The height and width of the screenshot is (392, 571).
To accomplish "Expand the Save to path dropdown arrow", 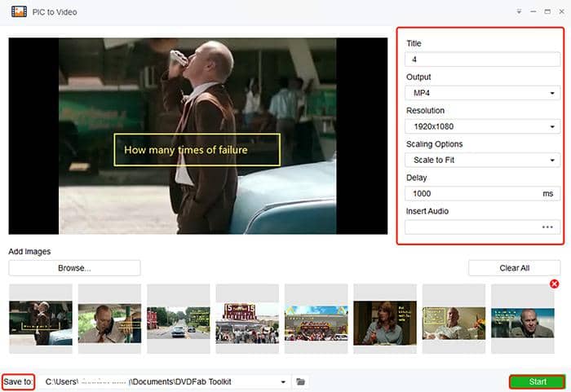I will 283,382.
